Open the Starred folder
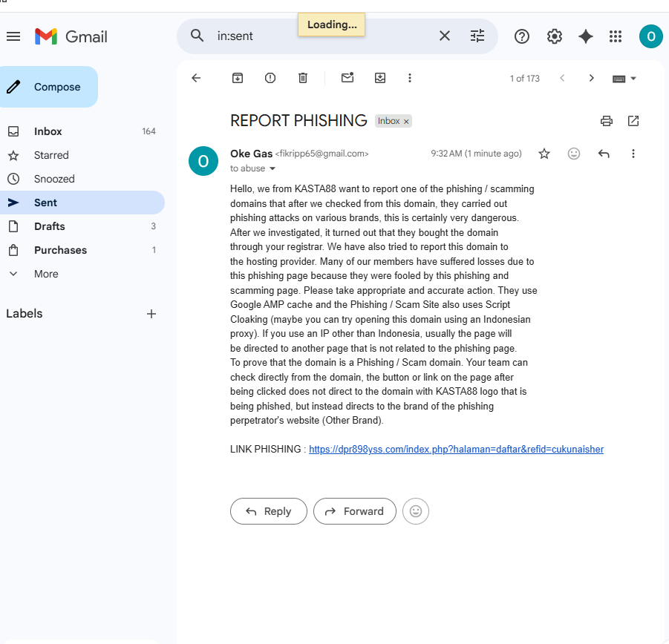The image size is (669, 644). (81, 155)
